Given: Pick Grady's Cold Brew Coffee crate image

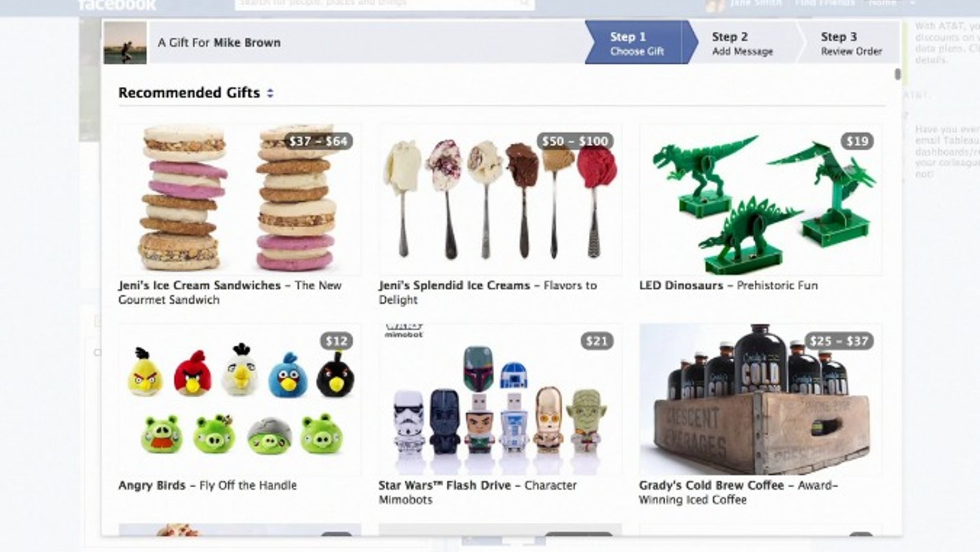Looking at the screenshot, I should tap(761, 399).
